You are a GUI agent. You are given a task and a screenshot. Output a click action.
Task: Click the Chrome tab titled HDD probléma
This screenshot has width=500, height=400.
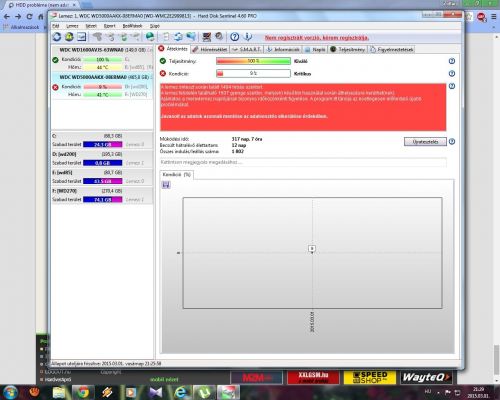tap(42, 5)
